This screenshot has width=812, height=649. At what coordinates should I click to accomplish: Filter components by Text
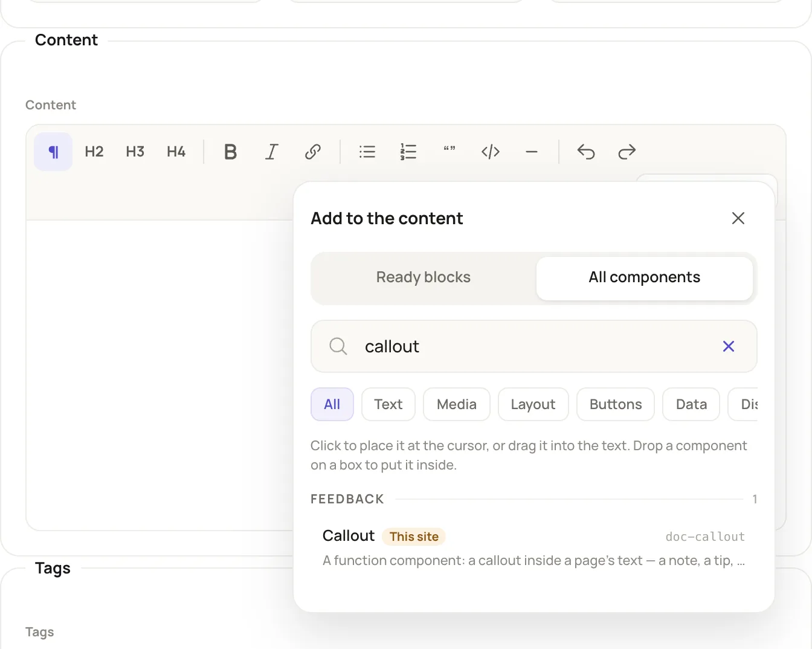388,404
